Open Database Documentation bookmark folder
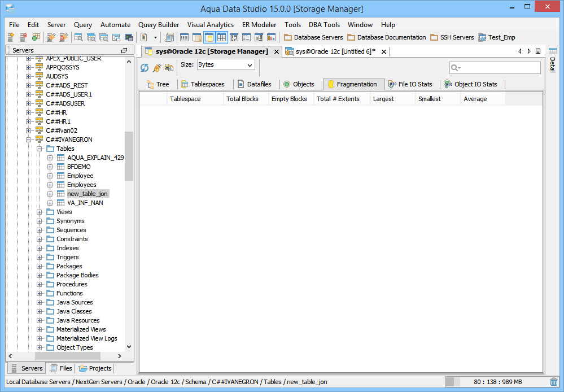The height and width of the screenshot is (392, 564). coord(387,37)
